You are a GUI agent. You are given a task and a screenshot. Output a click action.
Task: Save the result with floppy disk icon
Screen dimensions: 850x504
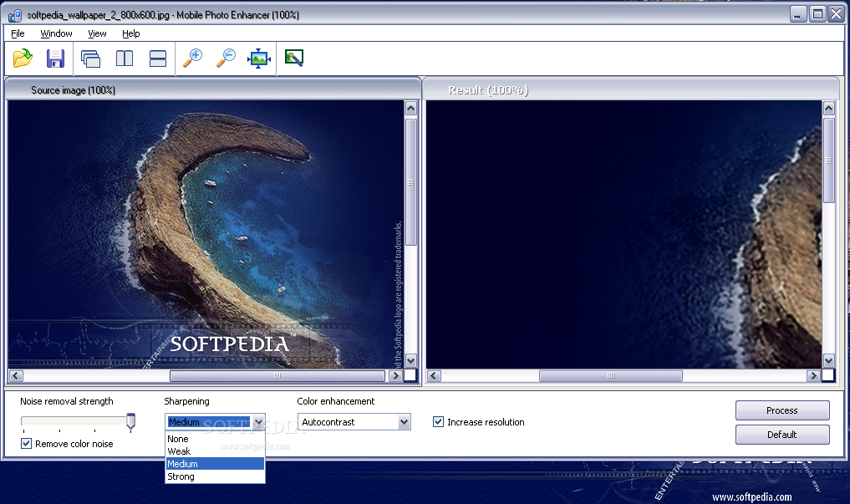point(55,58)
